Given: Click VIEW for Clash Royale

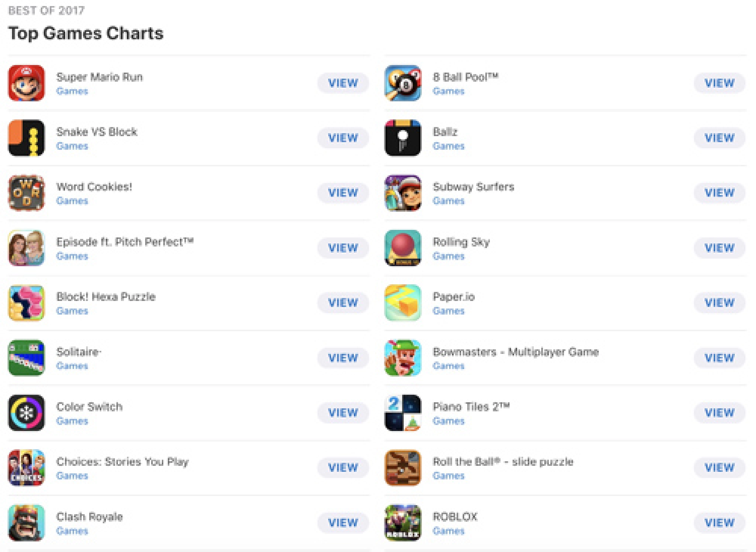Looking at the screenshot, I should coord(342,523).
